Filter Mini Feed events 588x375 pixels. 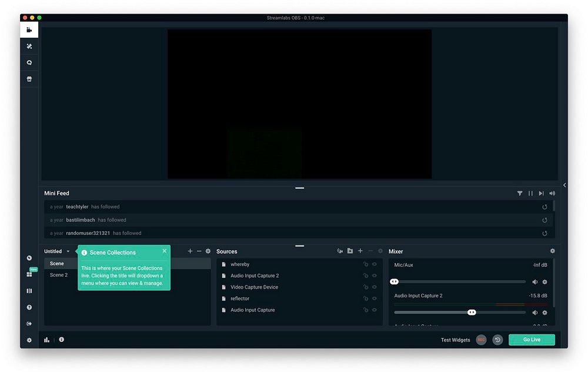(x=520, y=193)
